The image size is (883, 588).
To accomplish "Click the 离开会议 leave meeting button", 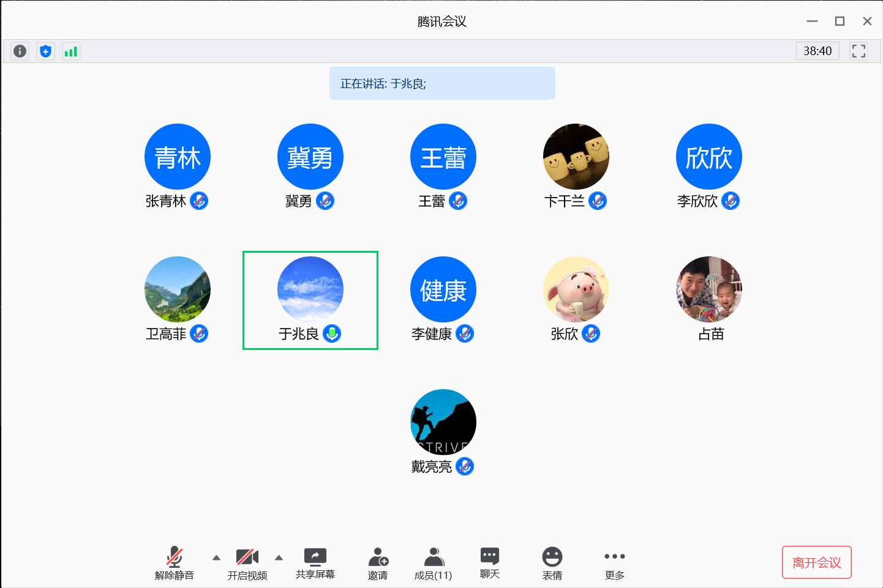I will pos(817,562).
